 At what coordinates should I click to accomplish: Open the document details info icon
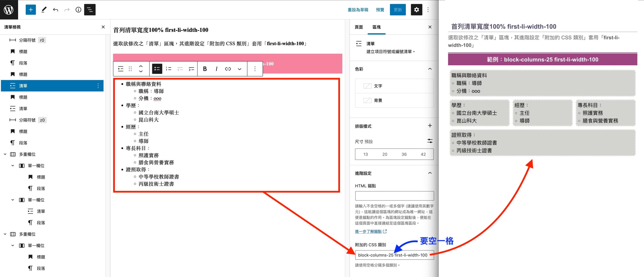[x=78, y=10]
